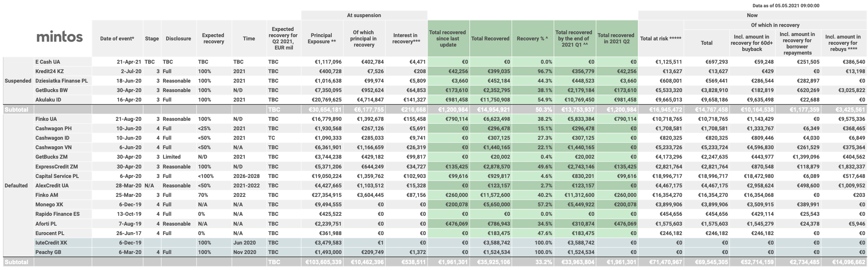This screenshot has width=868, height=270.
Task: Click the 'Of which in recovery' header
Action: point(775,25)
